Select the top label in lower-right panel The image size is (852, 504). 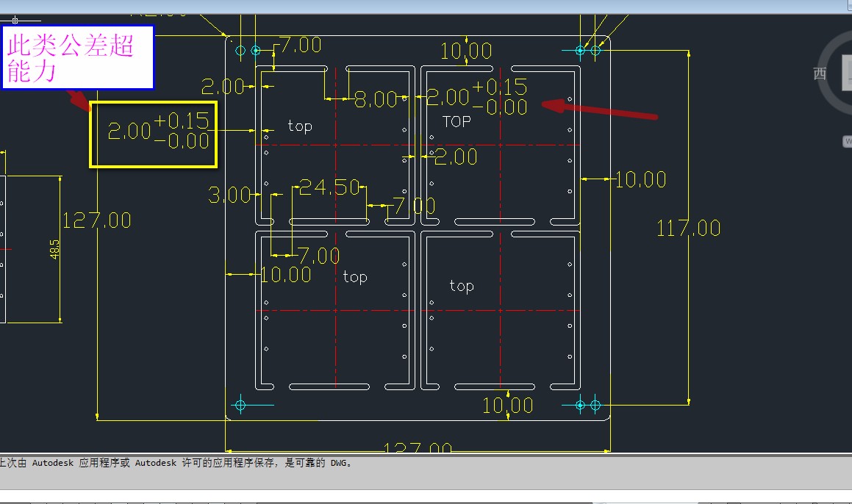click(462, 286)
